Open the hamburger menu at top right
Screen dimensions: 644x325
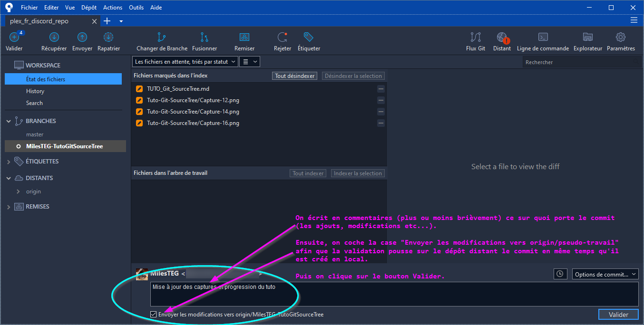pyautogui.click(x=634, y=20)
